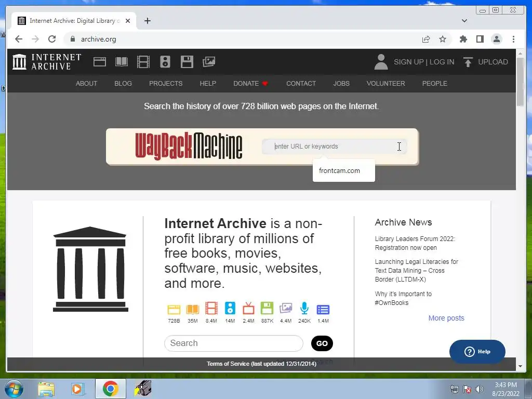532x399 pixels.
Task: Click the More posts link
Action: coord(446,318)
